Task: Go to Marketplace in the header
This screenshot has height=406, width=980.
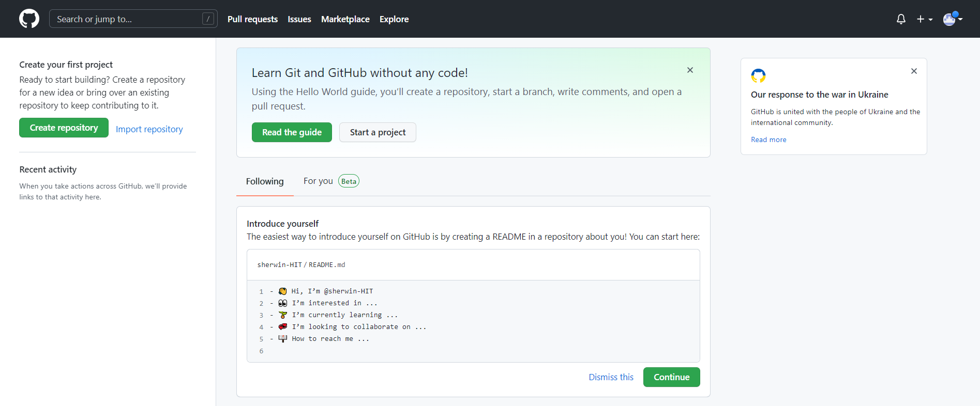Action: pyautogui.click(x=345, y=19)
